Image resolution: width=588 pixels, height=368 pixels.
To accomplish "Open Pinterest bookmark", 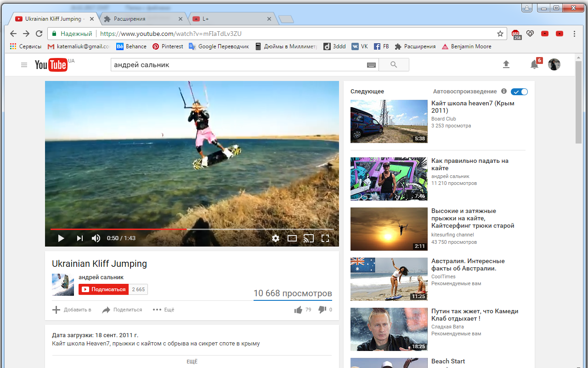I will click(x=168, y=46).
